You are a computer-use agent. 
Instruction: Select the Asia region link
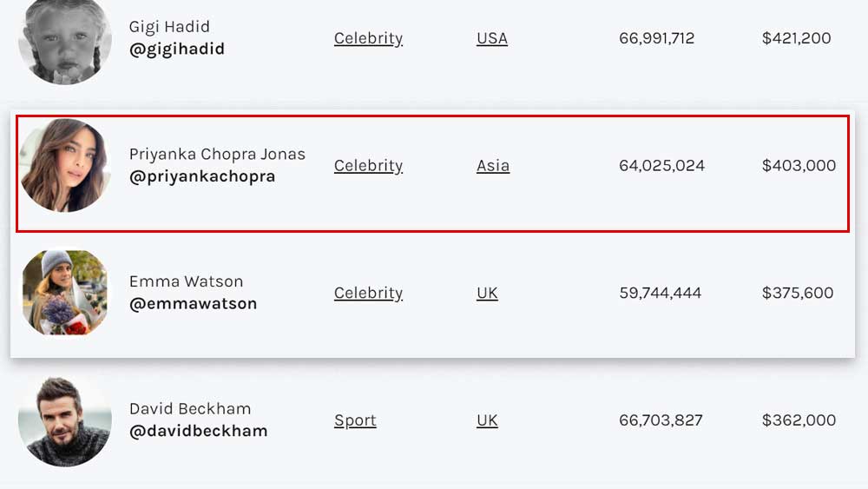pos(493,166)
